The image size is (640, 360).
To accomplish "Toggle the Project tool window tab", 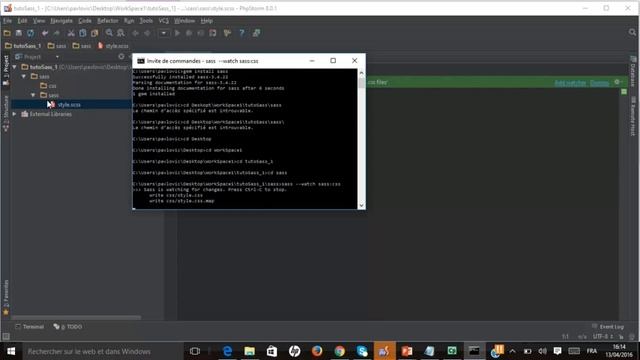I will coord(6,70).
